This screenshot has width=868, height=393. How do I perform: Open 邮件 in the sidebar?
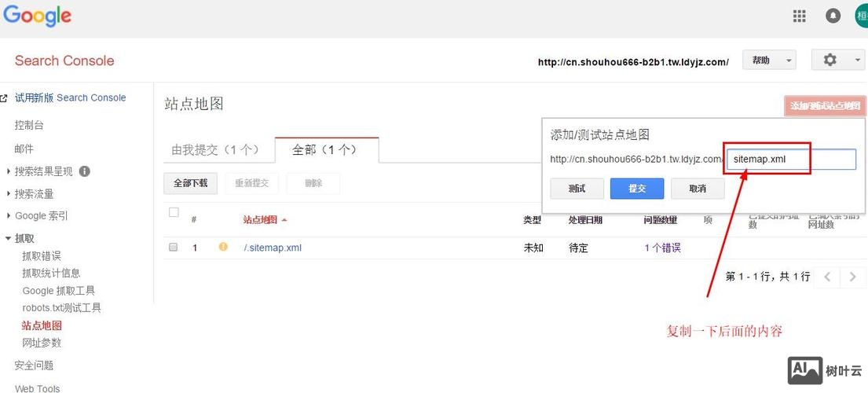click(x=24, y=149)
